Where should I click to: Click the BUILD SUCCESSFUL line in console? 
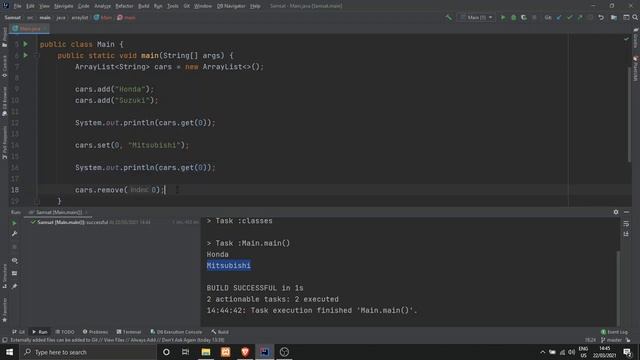(x=255, y=288)
